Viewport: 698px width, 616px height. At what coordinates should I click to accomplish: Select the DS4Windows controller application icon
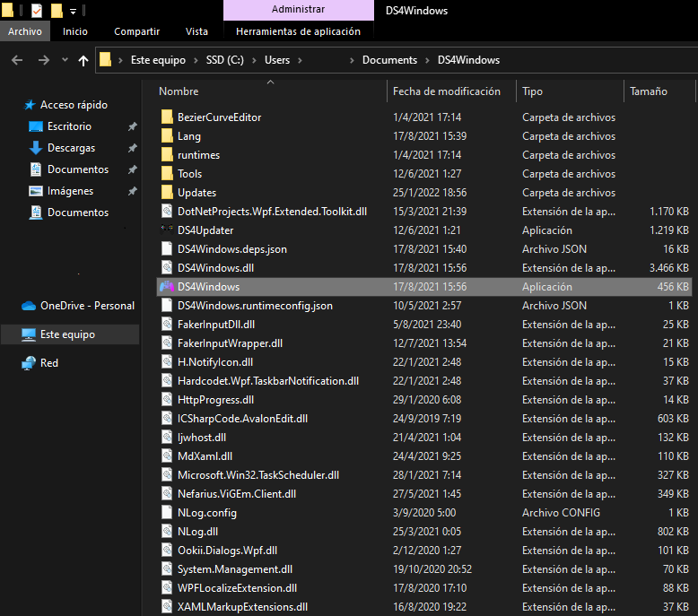pos(167,286)
